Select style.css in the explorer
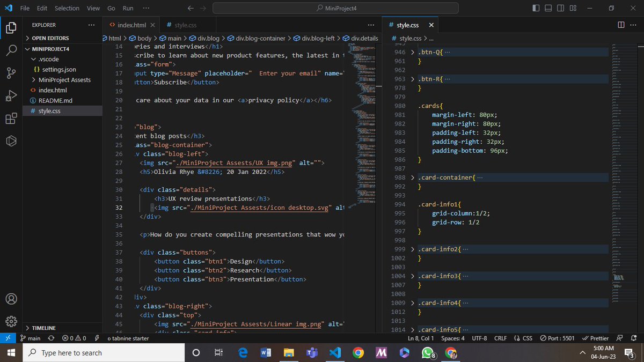This screenshot has height=362, width=644. 49,111
